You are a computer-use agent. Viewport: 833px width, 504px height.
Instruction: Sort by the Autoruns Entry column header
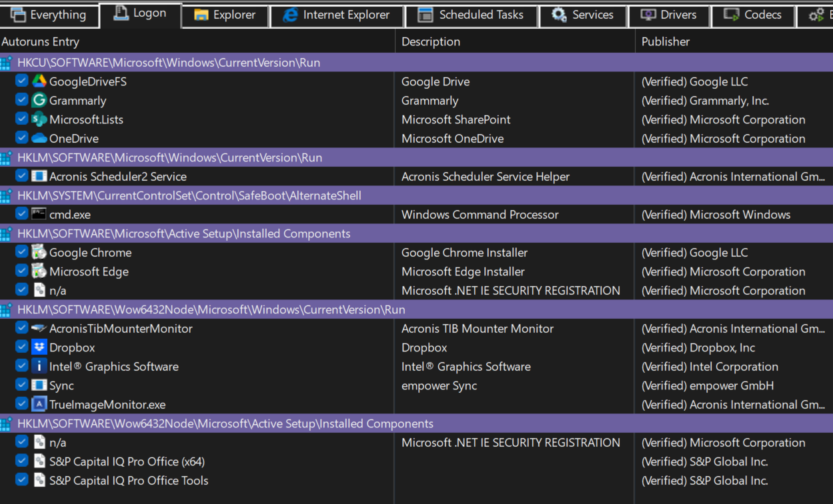coord(197,41)
